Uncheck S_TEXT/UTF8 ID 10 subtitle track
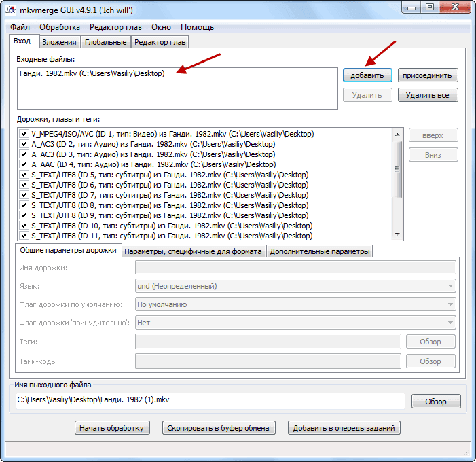 click(x=24, y=226)
